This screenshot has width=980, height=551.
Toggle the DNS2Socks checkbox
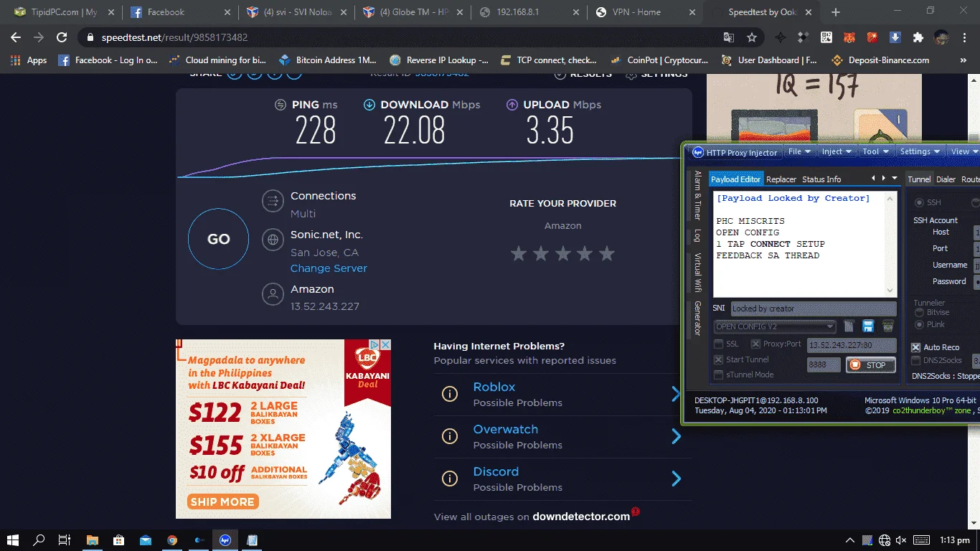coord(915,360)
